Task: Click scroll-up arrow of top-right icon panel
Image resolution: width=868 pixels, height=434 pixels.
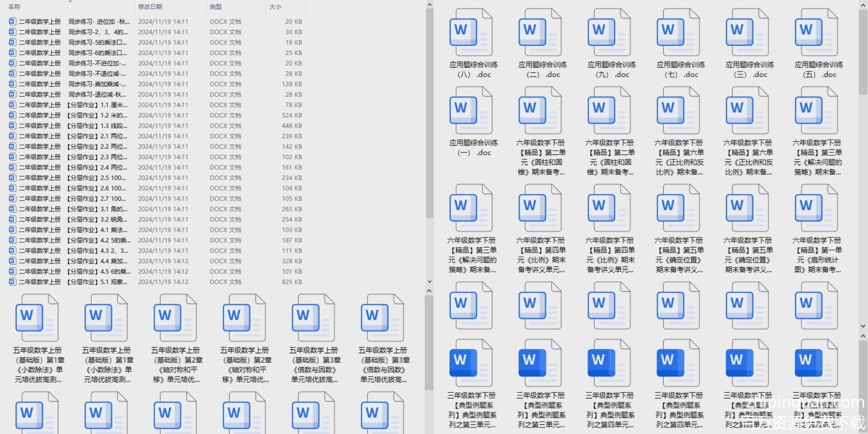Action: point(863,5)
